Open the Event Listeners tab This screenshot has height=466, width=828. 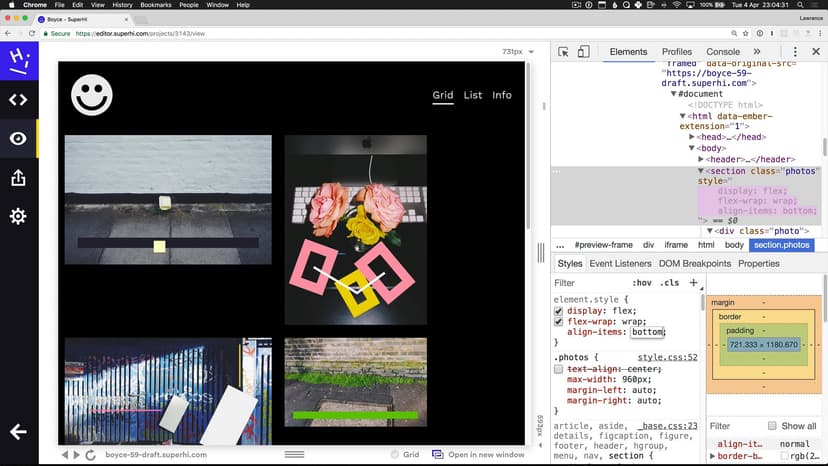tap(620, 264)
